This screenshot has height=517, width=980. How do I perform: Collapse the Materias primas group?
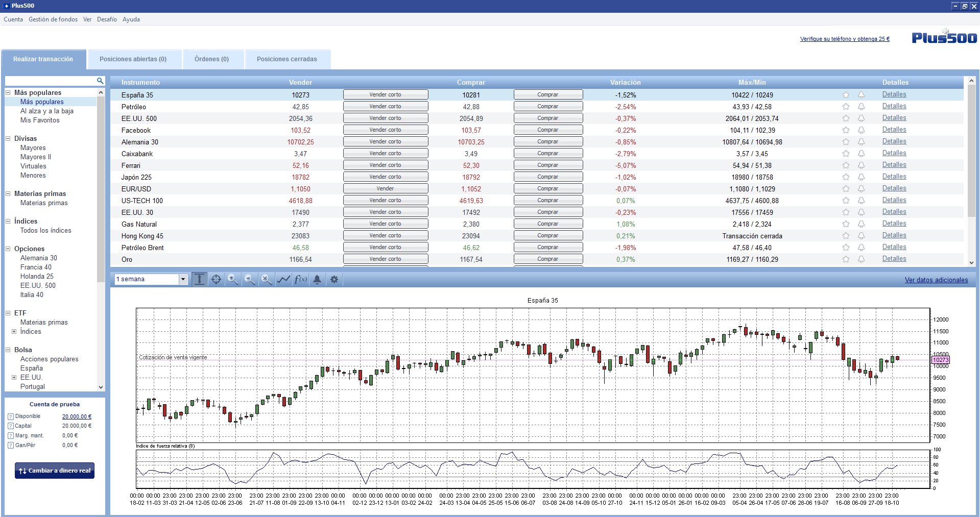[8, 193]
